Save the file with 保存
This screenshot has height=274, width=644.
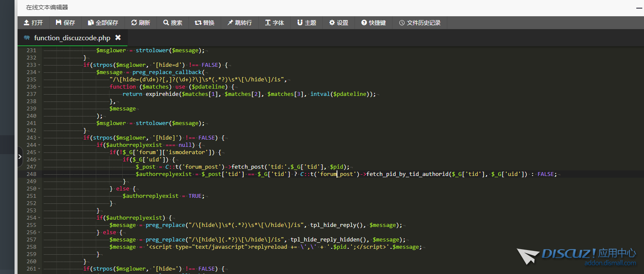(65, 23)
